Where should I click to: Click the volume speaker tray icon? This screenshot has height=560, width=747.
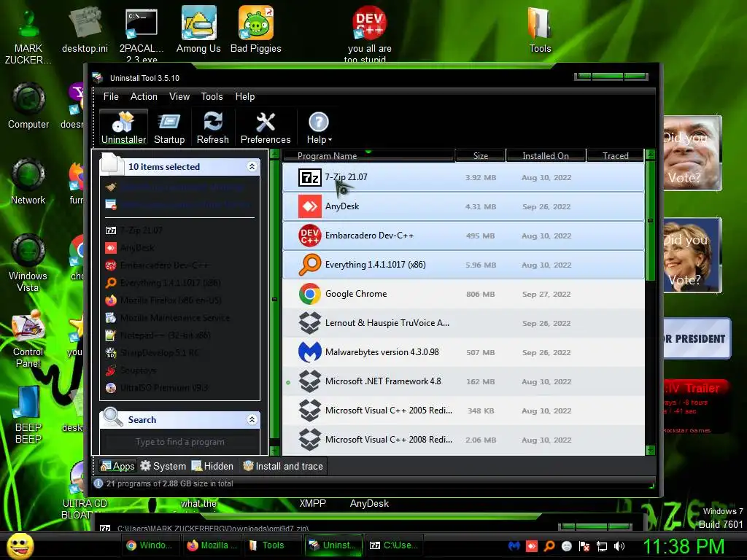pos(619,546)
